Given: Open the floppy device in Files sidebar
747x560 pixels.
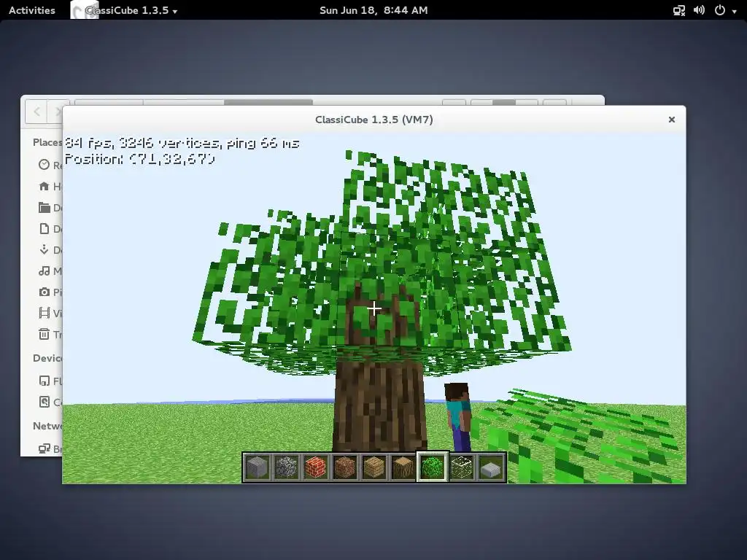Looking at the screenshot, I should pos(44,381).
